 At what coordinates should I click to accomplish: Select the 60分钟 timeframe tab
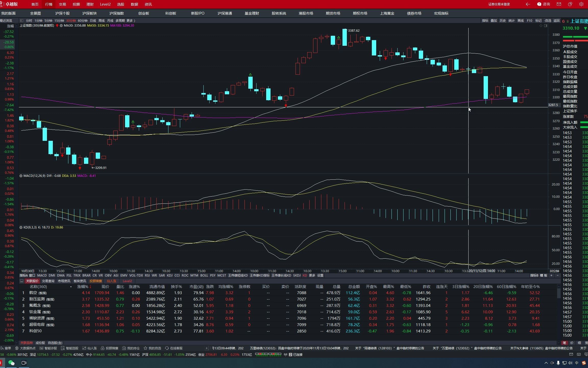click(x=83, y=20)
